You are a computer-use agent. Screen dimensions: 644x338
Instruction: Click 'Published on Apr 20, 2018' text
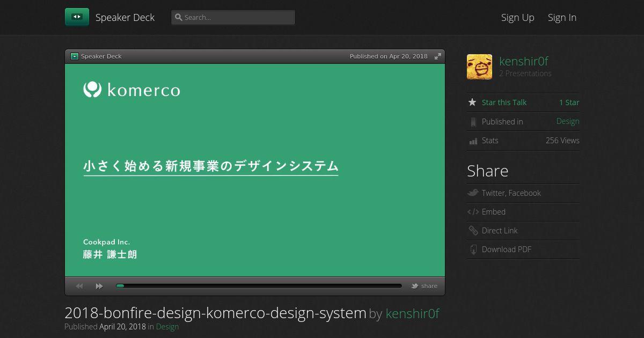(x=389, y=56)
